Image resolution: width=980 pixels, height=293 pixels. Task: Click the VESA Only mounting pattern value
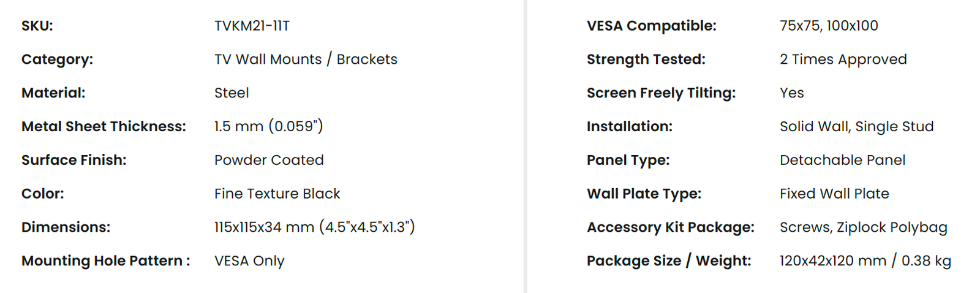point(249,261)
